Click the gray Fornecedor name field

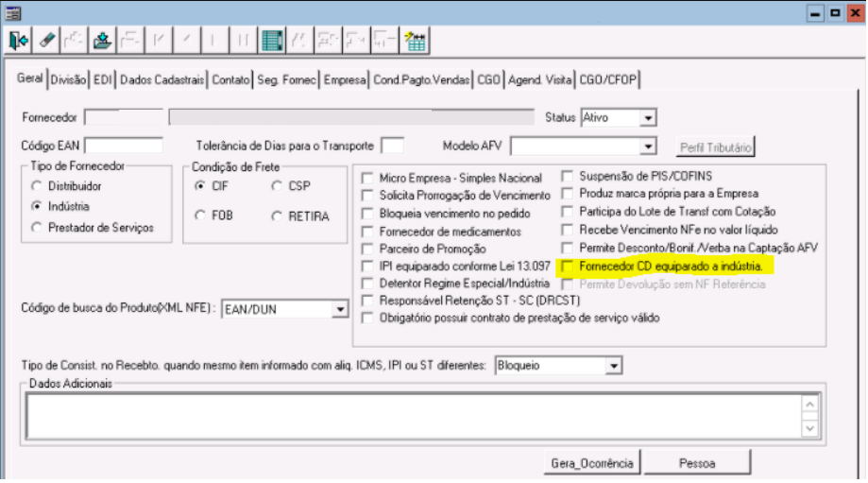[351, 117]
